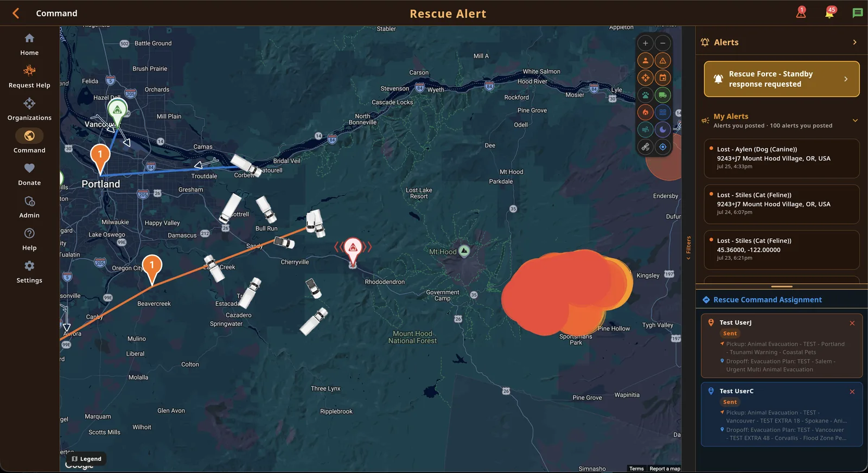Go back using the top-left arrow
The height and width of the screenshot is (473, 868).
[16, 13]
